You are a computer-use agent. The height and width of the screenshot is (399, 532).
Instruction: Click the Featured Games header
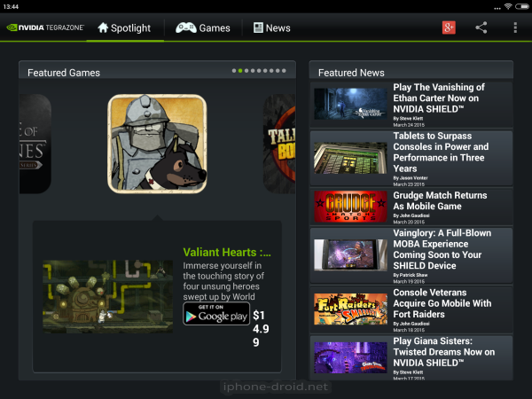coord(64,73)
